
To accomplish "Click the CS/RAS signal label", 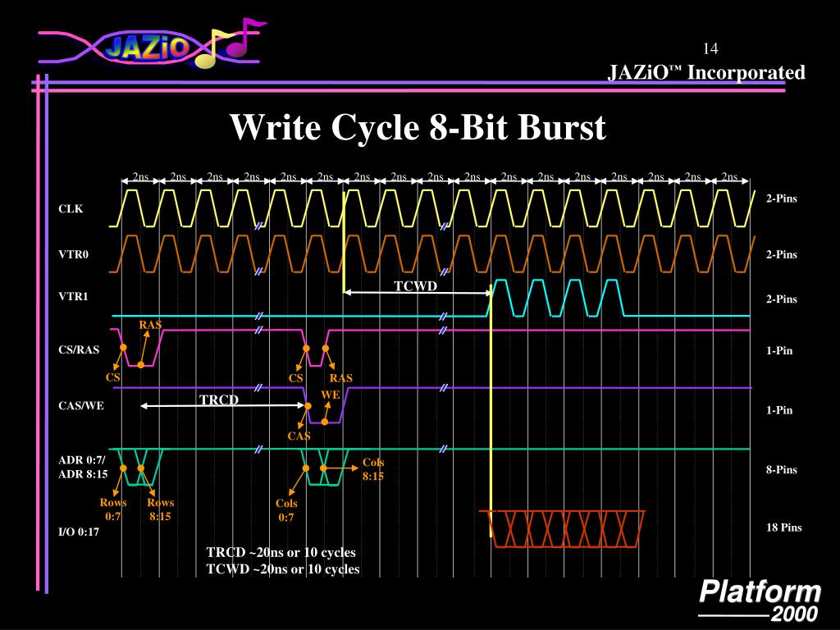I will click(x=79, y=349).
